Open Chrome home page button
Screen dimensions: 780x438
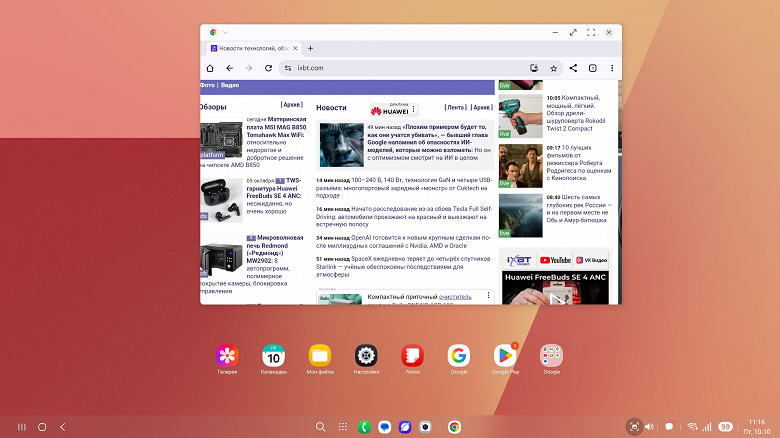point(210,68)
